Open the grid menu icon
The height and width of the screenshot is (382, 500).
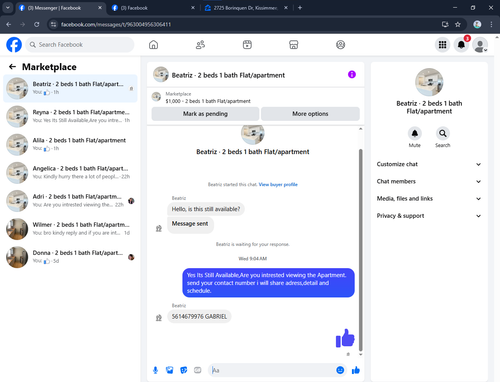[442, 45]
